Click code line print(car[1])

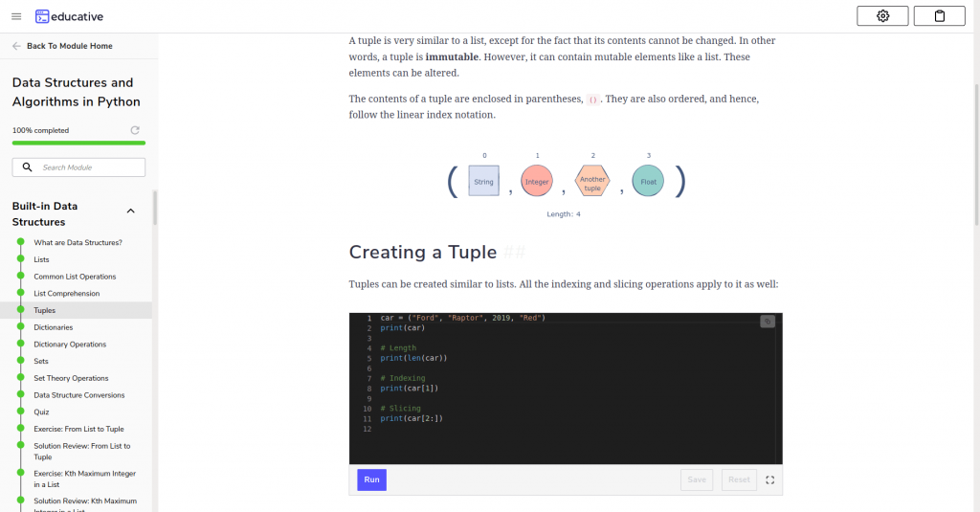pyautogui.click(x=410, y=389)
